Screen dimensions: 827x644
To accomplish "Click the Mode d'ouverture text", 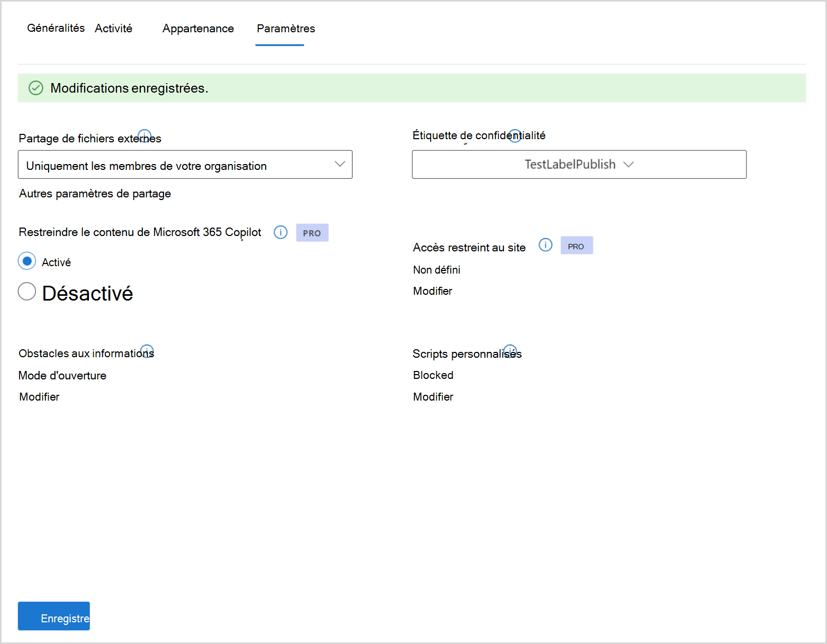I will tap(62, 376).
